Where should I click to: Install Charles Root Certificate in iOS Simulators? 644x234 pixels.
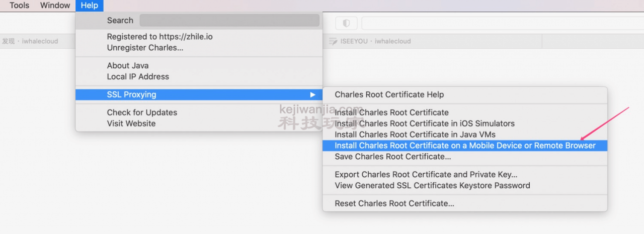coord(465,124)
